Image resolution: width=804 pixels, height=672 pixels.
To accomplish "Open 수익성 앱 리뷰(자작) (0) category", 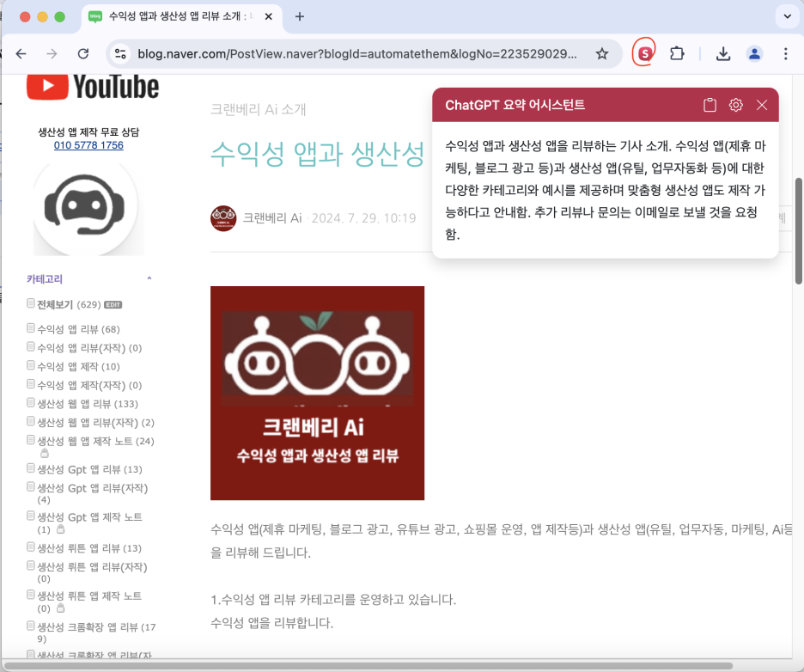I will tap(89, 348).
